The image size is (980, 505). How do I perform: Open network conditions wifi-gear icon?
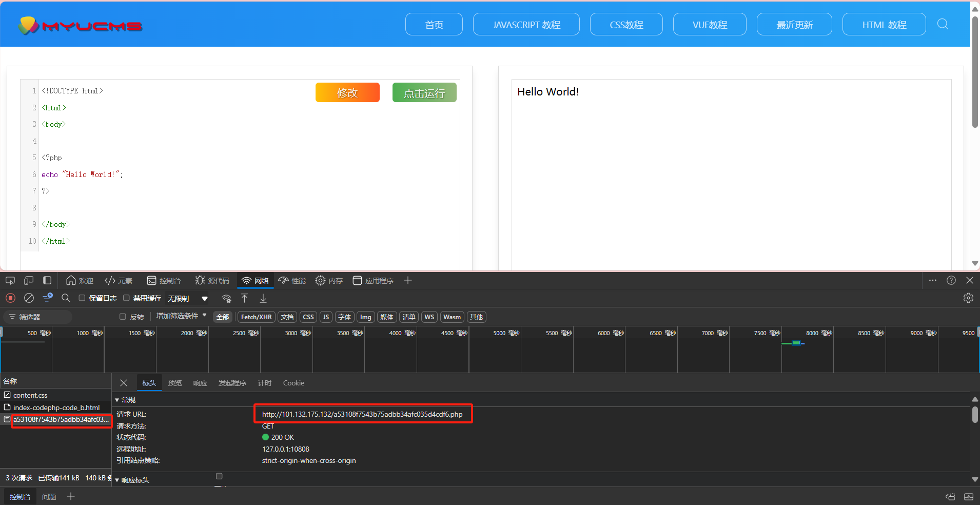(226, 298)
